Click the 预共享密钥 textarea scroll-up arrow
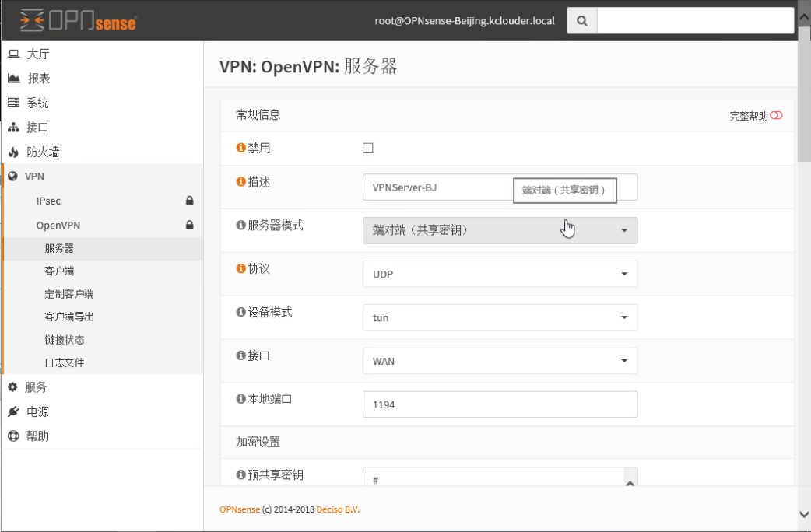This screenshot has height=532, width=811. pyautogui.click(x=630, y=482)
